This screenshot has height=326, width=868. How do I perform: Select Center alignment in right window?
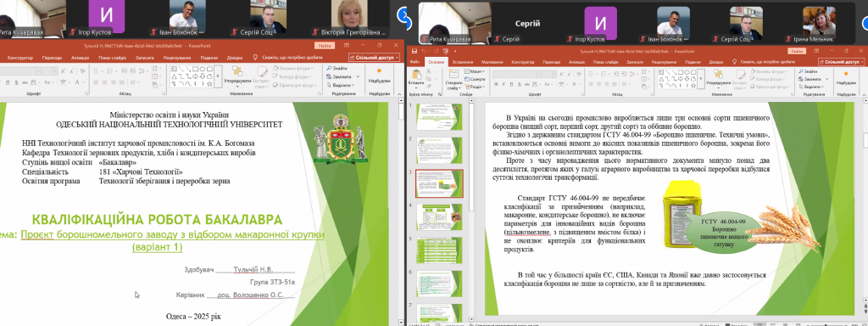point(598,84)
